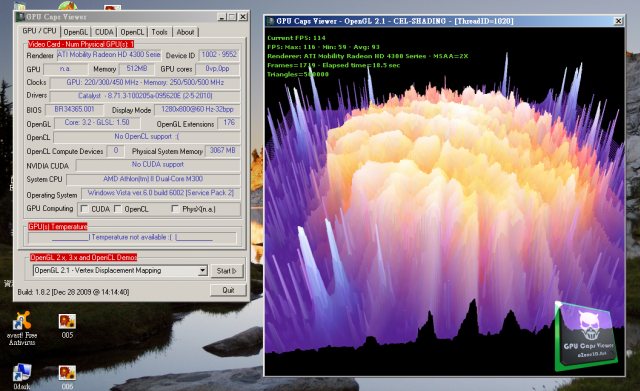The width and height of the screenshot is (640, 391).
Task: Click the Renderer field showing ATI Mobility Radeon
Action: tap(109, 55)
